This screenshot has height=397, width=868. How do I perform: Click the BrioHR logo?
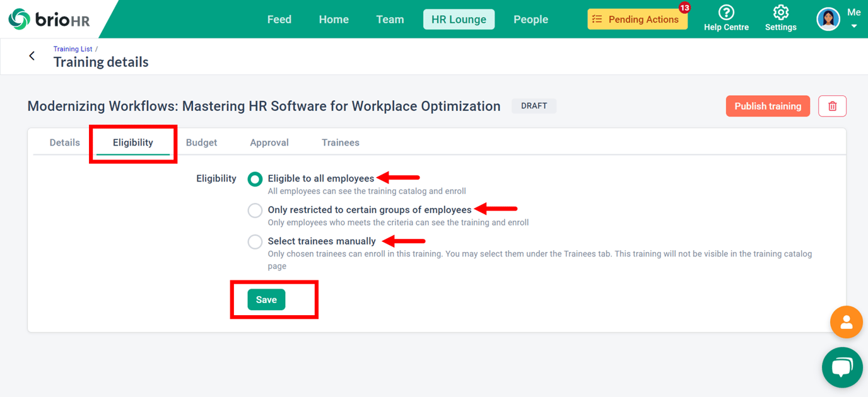click(49, 19)
